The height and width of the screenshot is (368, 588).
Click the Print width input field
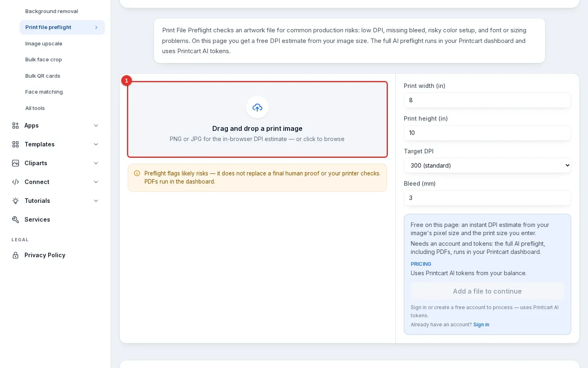point(487,100)
